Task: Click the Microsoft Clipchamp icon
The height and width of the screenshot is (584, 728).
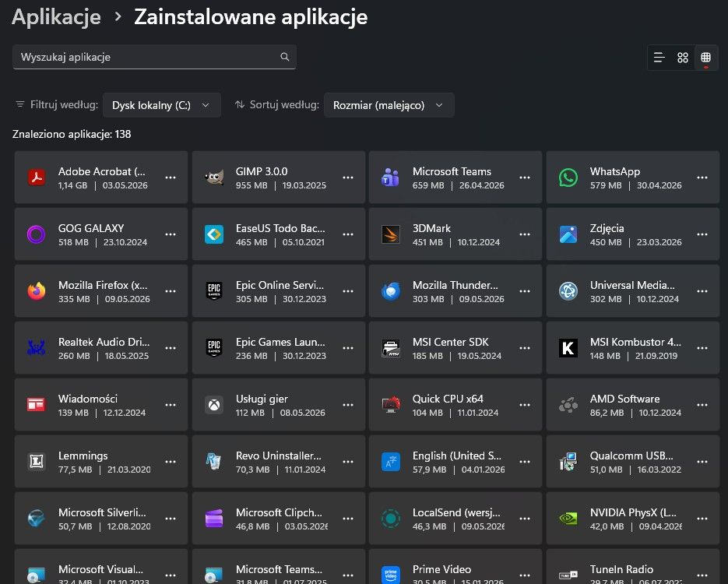Action: tap(214, 519)
